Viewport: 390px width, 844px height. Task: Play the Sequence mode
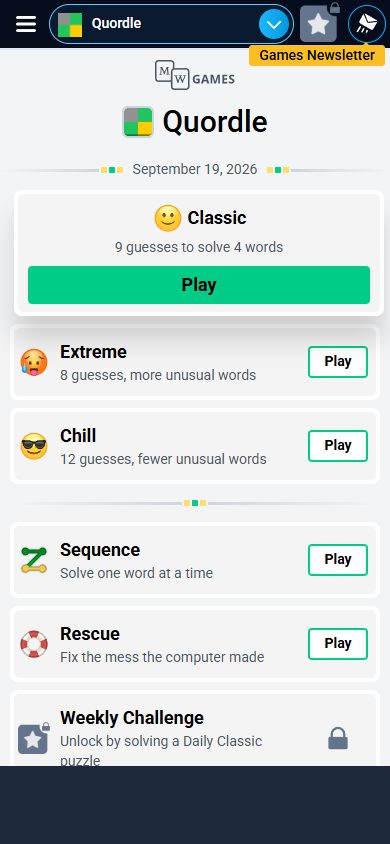(338, 560)
